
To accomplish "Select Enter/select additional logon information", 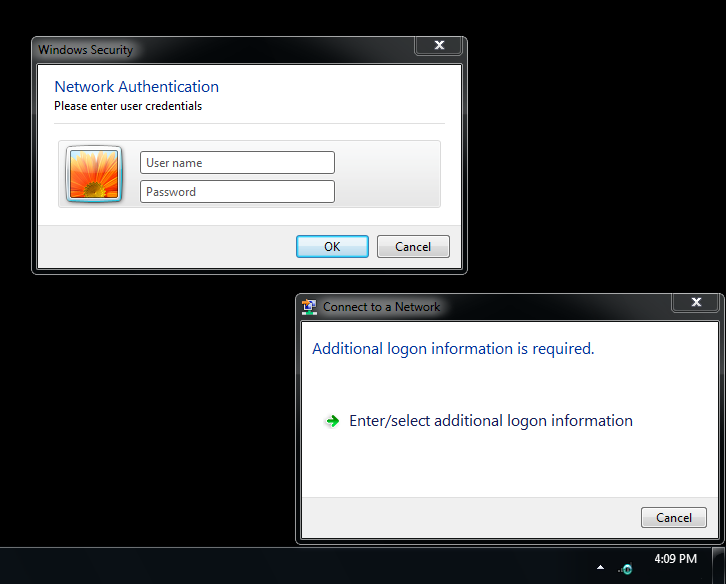I will point(490,421).
